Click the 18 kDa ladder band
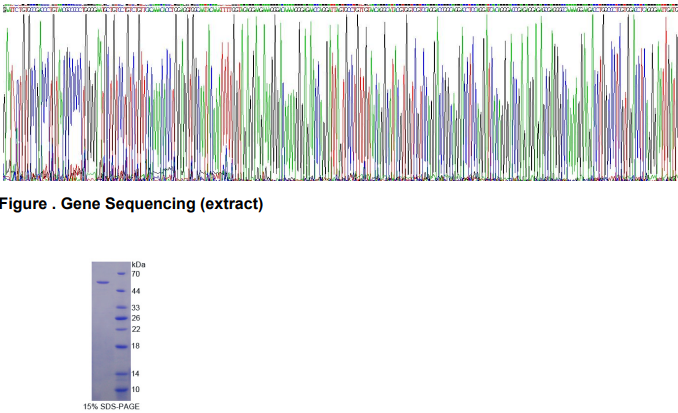The width and height of the screenshot is (678, 413). pos(121,346)
